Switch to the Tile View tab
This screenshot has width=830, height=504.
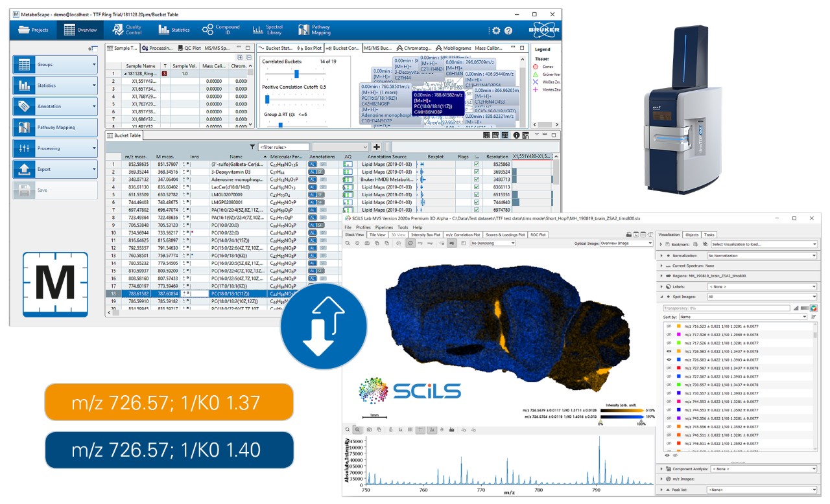point(378,235)
